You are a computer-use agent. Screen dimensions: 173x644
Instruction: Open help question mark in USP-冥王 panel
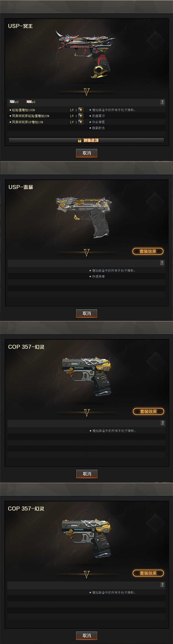(x=162, y=102)
